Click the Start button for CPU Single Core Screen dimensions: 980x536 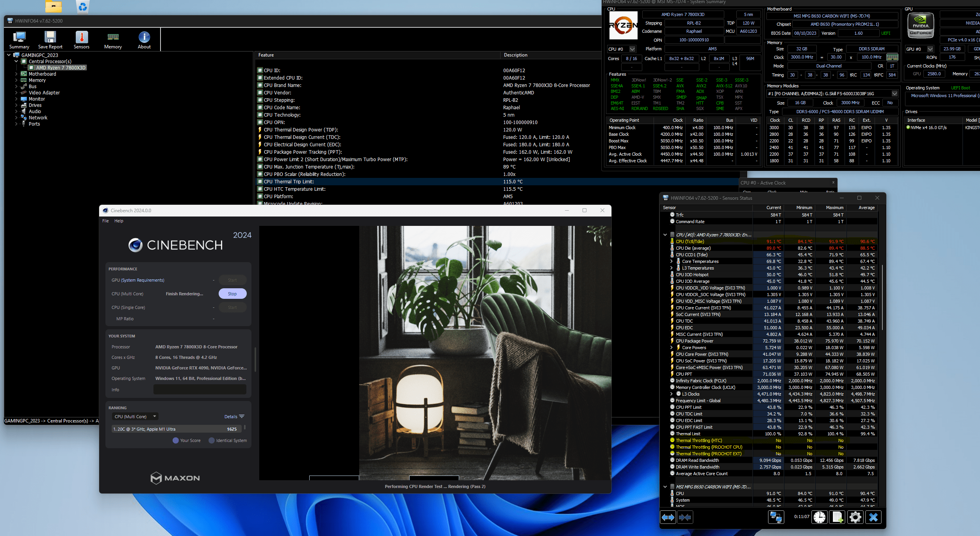point(232,307)
